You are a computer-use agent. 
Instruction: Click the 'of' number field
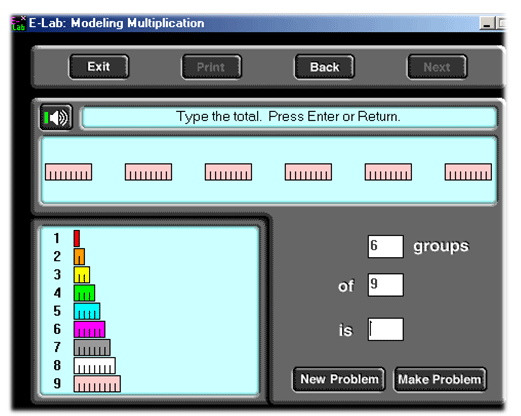coord(386,285)
